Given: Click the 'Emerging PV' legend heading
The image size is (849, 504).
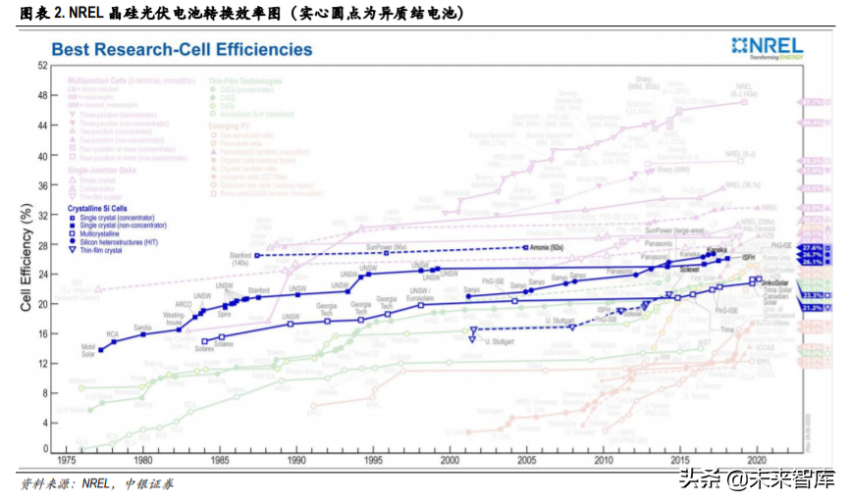Looking at the screenshot, I should pyautogui.click(x=227, y=126).
